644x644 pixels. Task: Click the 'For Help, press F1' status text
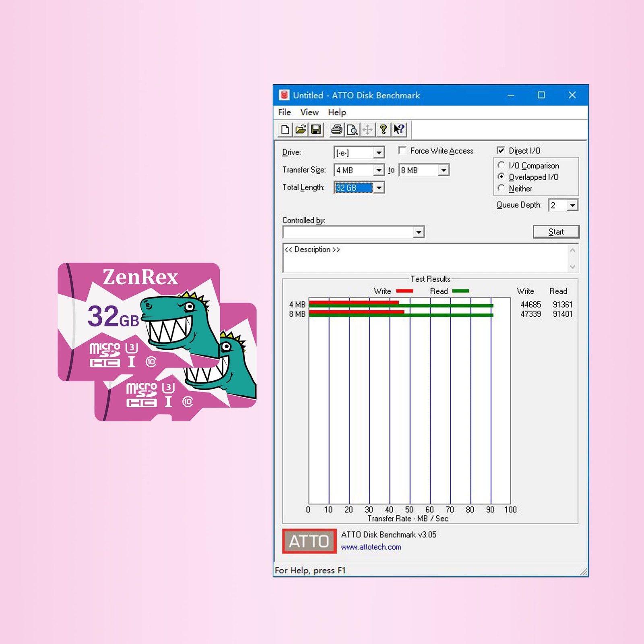pyautogui.click(x=310, y=570)
